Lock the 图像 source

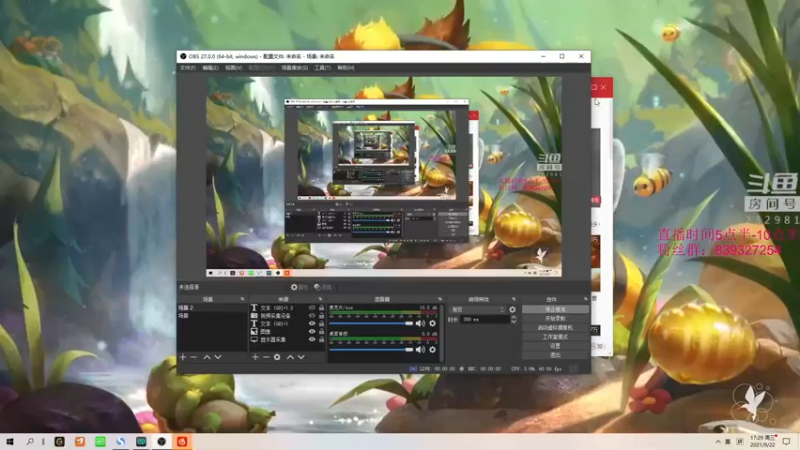point(321,332)
